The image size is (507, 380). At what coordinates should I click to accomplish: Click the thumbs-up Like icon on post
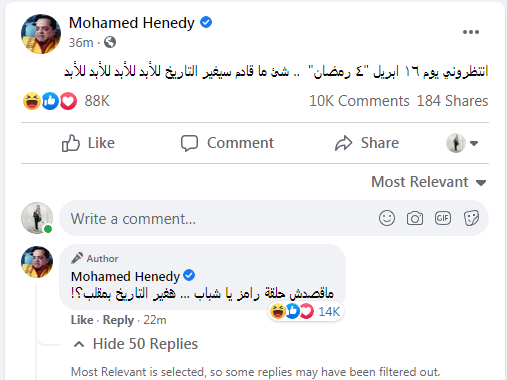coord(71,143)
